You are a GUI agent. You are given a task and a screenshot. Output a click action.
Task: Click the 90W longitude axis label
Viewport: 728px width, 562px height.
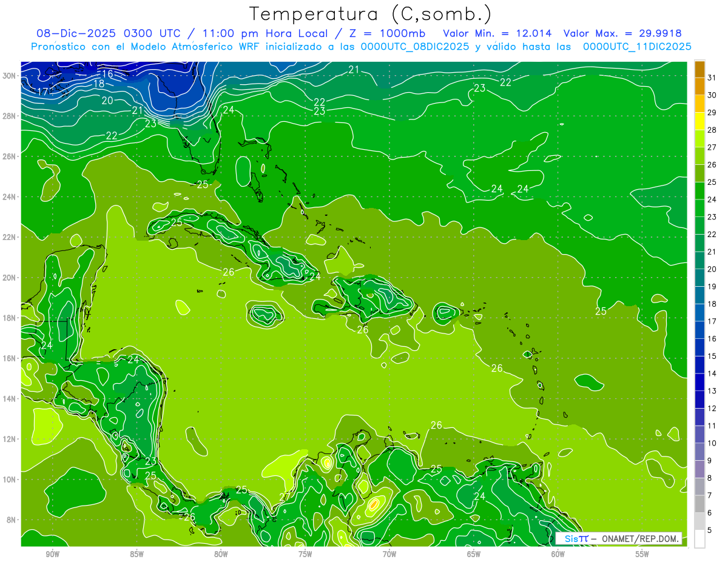[x=52, y=554]
